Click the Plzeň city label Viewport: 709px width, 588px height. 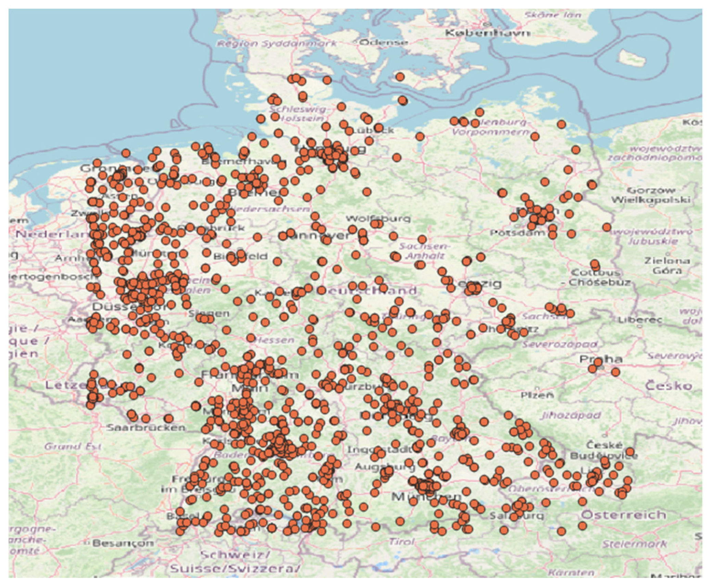(x=537, y=395)
